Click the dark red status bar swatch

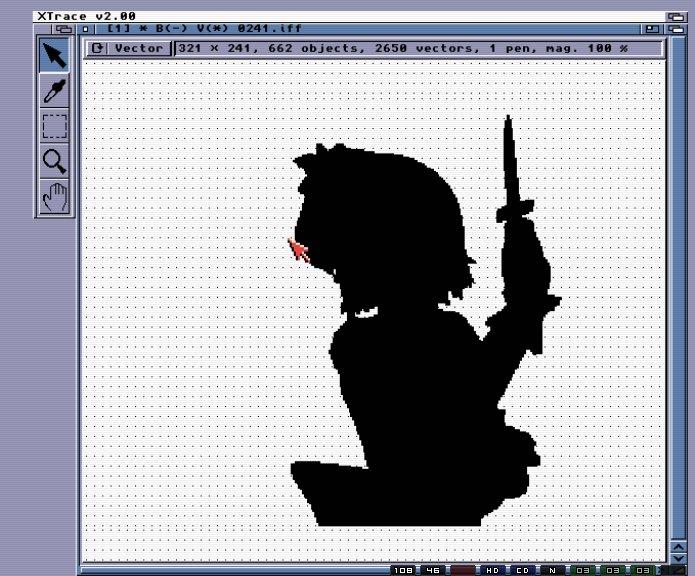click(x=462, y=571)
